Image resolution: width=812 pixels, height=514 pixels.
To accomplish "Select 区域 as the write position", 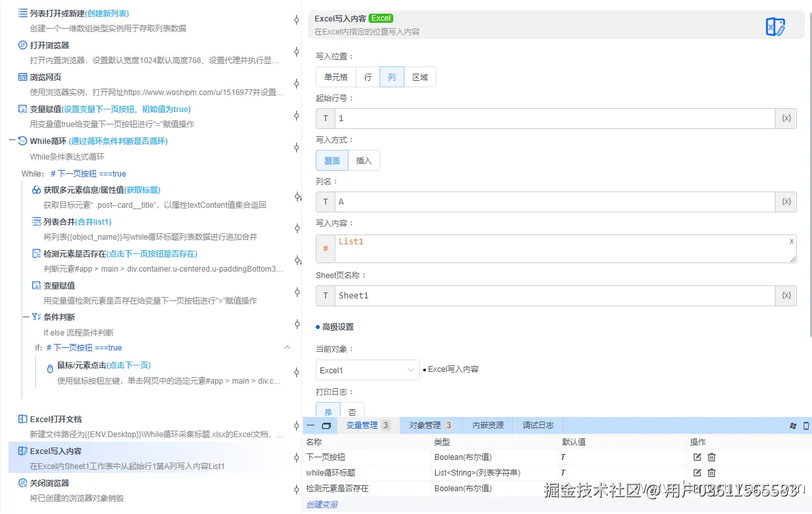I will (x=420, y=76).
